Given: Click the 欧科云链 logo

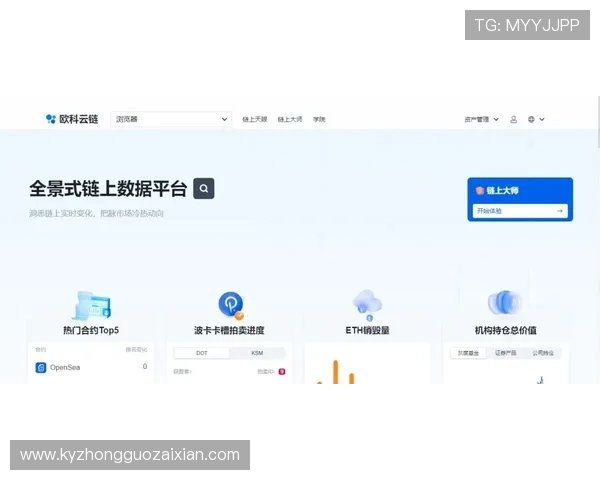Looking at the screenshot, I should tap(72, 119).
